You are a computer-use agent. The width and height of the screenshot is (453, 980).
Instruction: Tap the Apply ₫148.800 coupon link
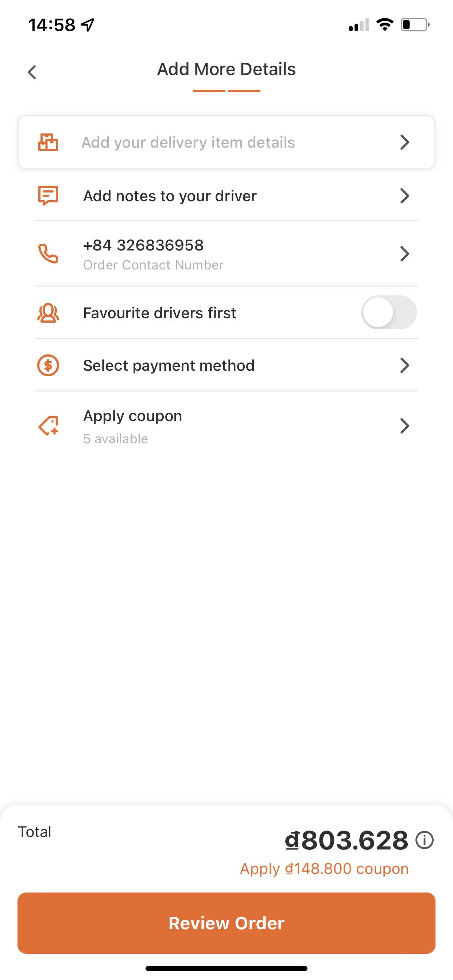(x=324, y=869)
